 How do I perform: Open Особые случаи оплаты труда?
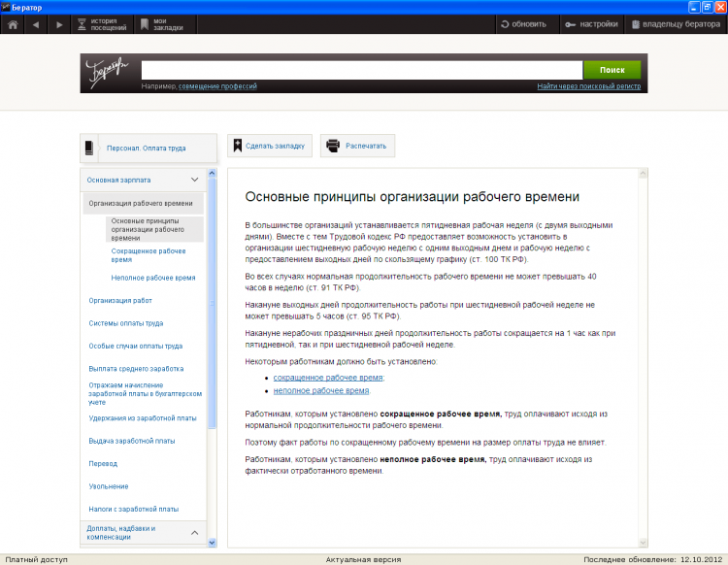tap(136, 346)
